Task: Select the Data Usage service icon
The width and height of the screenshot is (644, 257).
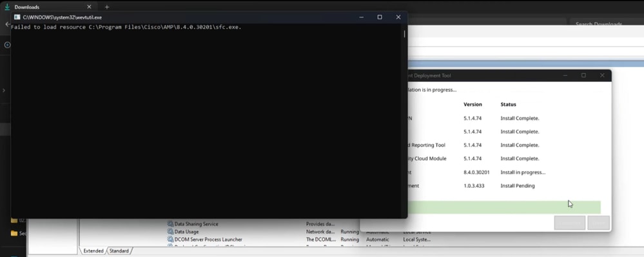Action: coord(170,232)
